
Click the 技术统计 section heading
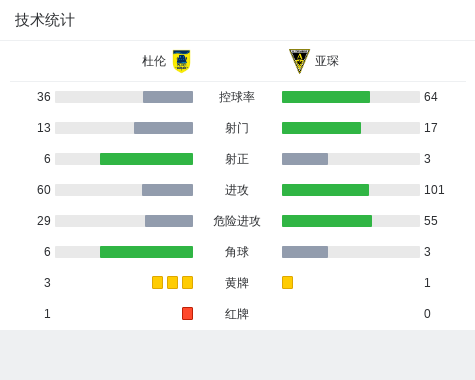[44, 20]
